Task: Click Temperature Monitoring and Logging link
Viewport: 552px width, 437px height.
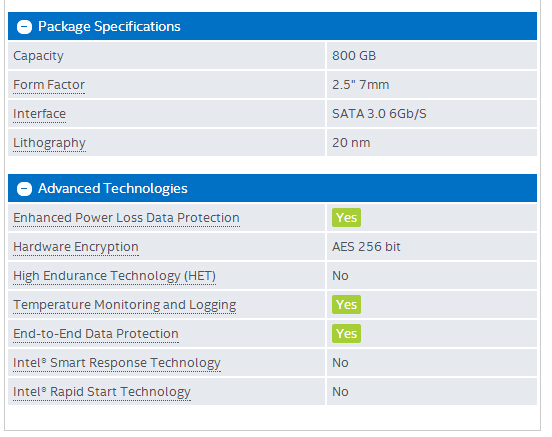Action: click(125, 305)
